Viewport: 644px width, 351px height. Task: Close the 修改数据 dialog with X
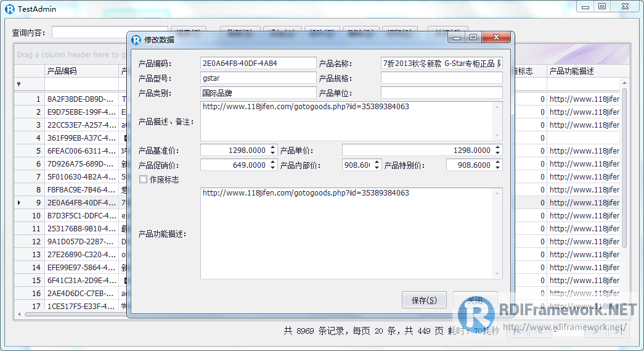[496, 38]
